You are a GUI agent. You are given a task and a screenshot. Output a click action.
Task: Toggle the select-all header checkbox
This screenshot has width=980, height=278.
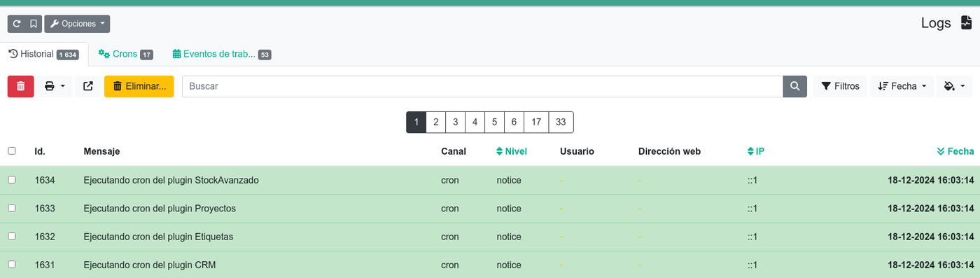(11, 151)
